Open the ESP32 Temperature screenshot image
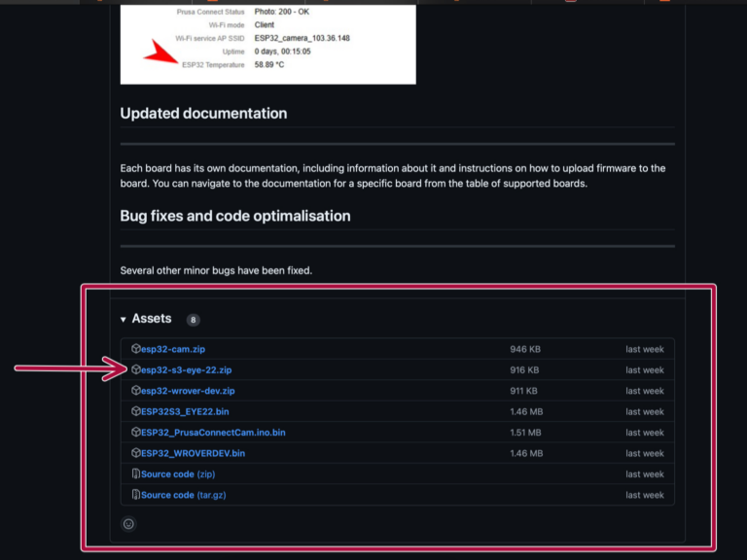The width and height of the screenshot is (747, 560). 267,44
